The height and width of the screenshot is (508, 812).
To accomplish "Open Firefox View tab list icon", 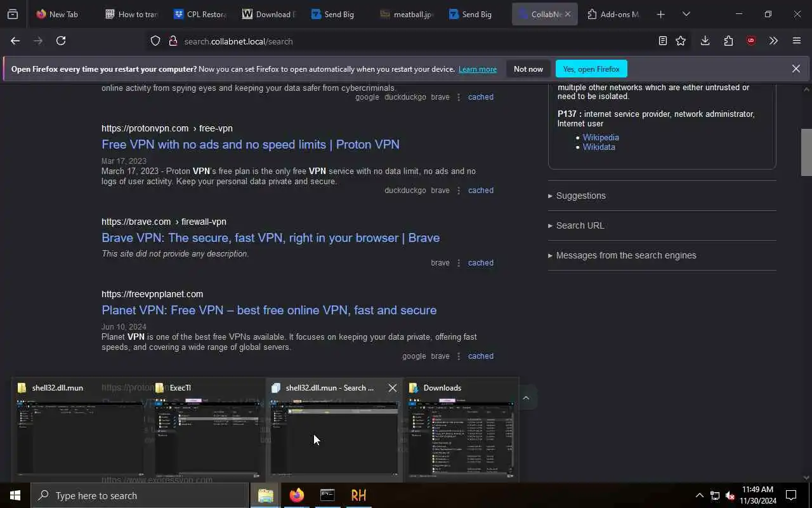I will 13,14.
